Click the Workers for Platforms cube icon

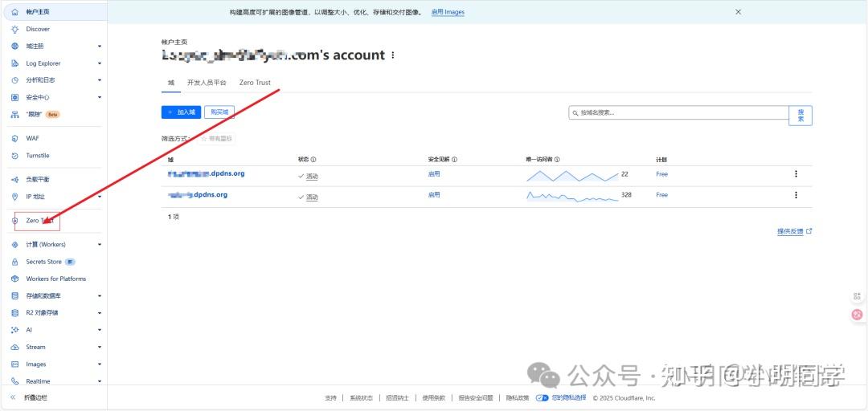pyautogui.click(x=15, y=279)
